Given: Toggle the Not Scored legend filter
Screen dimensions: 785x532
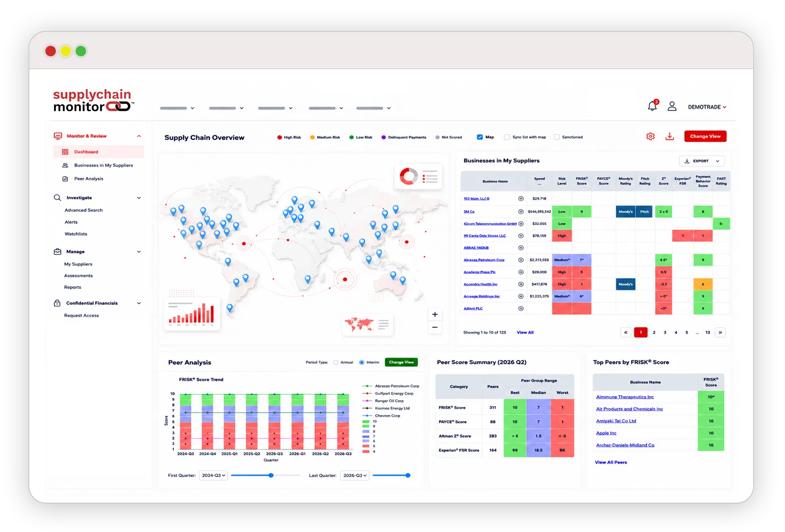Looking at the screenshot, I should [449, 137].
